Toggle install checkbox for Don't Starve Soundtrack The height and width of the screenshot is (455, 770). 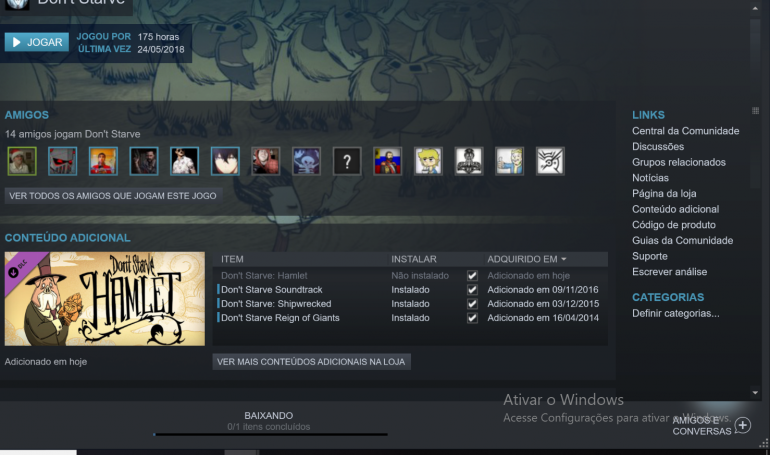[x=472, y=290]
